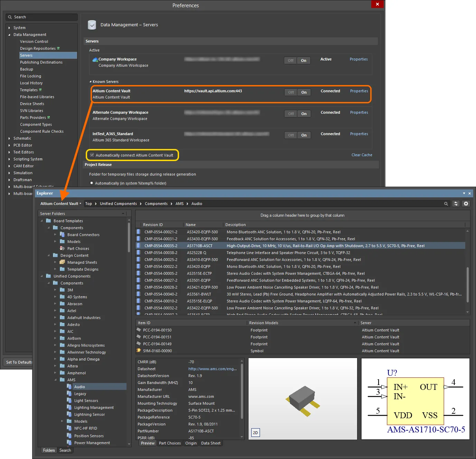This screenshot has width=476, height=459.
Task: Click the Data Management Servers page icon
Action: (x=92, y=25)
